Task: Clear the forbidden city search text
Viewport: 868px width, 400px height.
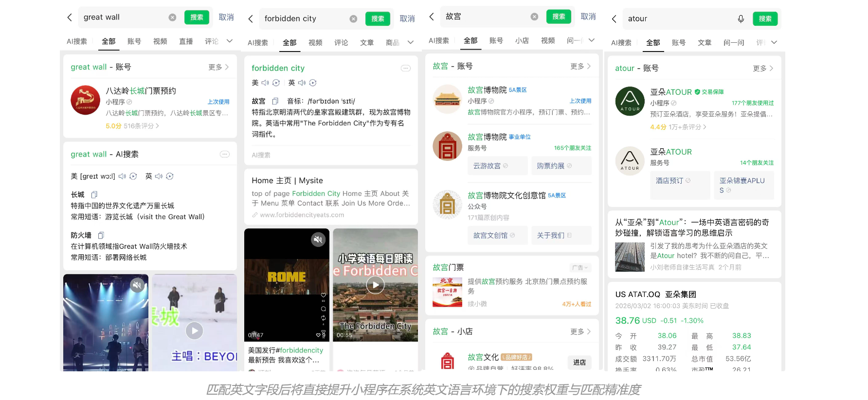Action: (353, 19)
